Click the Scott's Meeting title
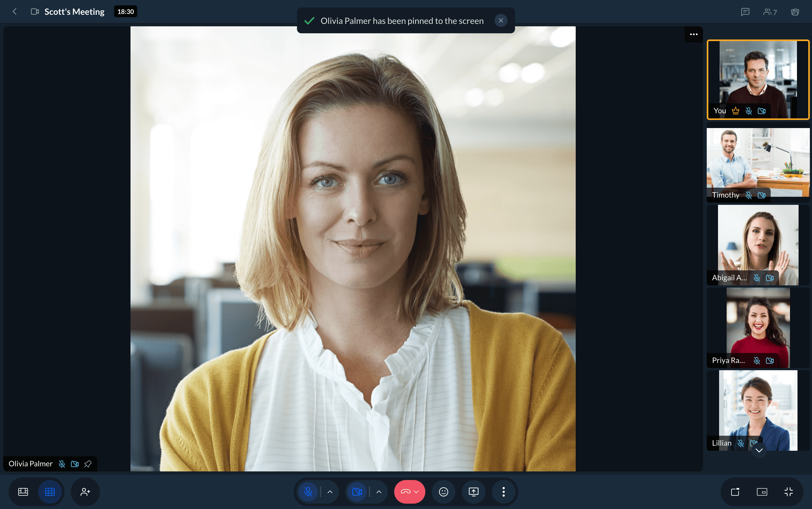The height and width of the screenshot is (509, 812). (74, 12)
